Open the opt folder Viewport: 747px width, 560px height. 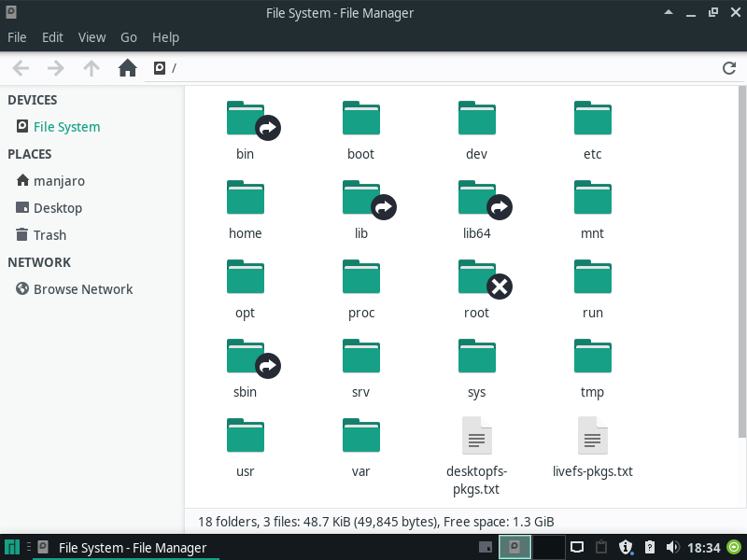coord(246,276)
